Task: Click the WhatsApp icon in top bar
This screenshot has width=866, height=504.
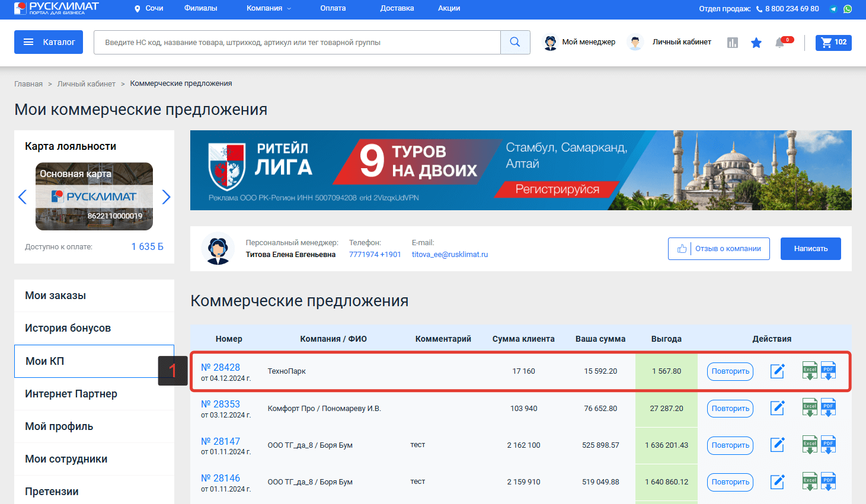Action: (848, 9)
